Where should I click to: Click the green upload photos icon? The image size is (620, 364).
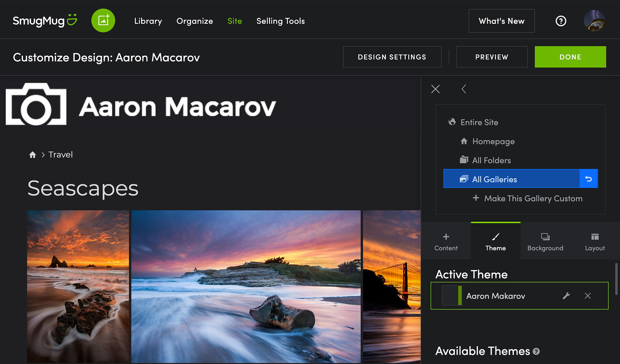pos(103,20)
